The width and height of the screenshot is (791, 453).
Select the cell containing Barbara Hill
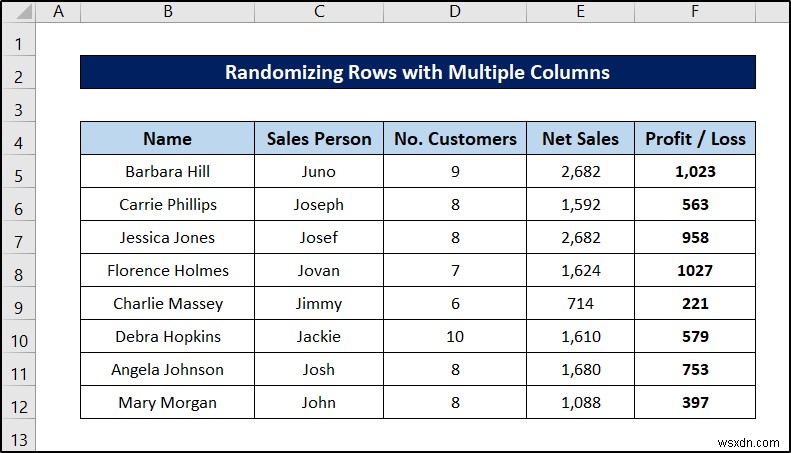click(167, 172)
